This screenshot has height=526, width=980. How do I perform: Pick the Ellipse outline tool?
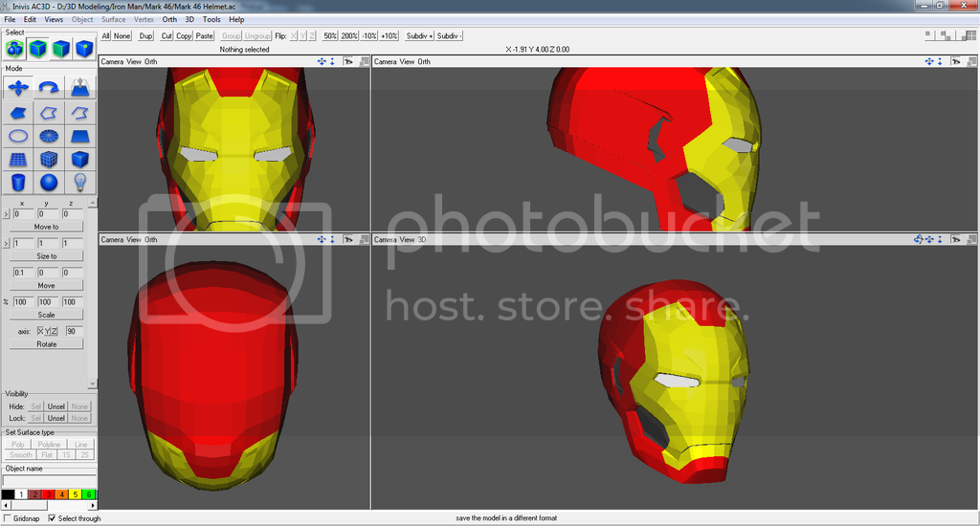(18, 136)
